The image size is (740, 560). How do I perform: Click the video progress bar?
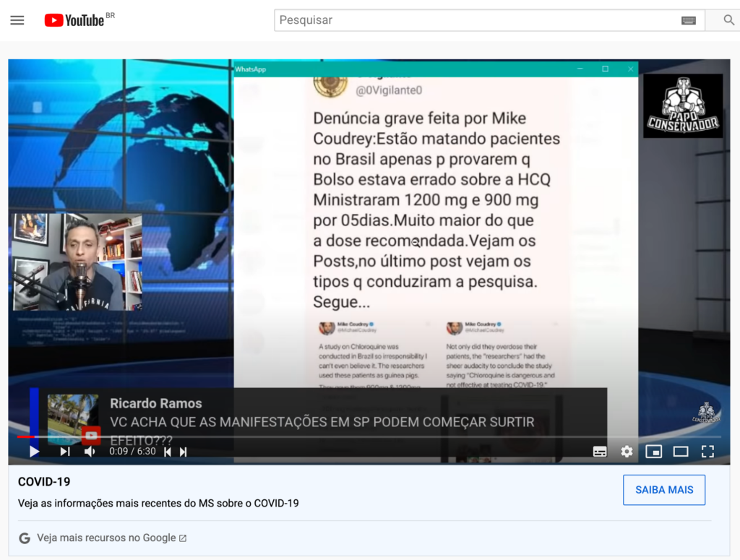361,436
